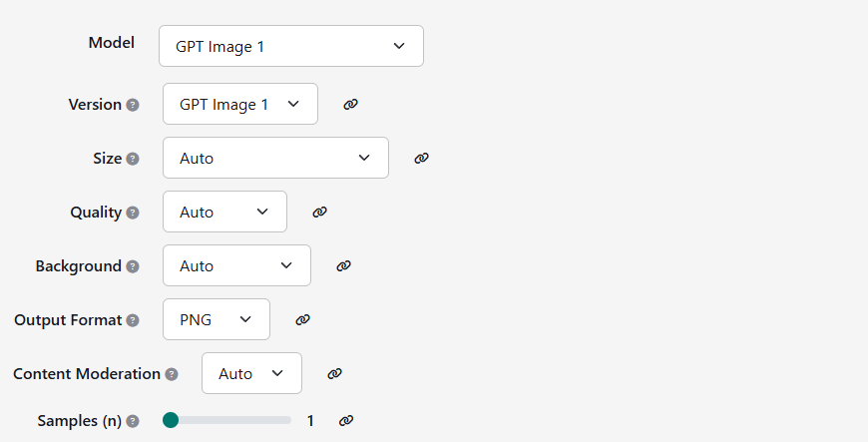Open the Output Format PNG dropdown
The image size is (868, 442).
pyautogui.click(x=216, y=319)
